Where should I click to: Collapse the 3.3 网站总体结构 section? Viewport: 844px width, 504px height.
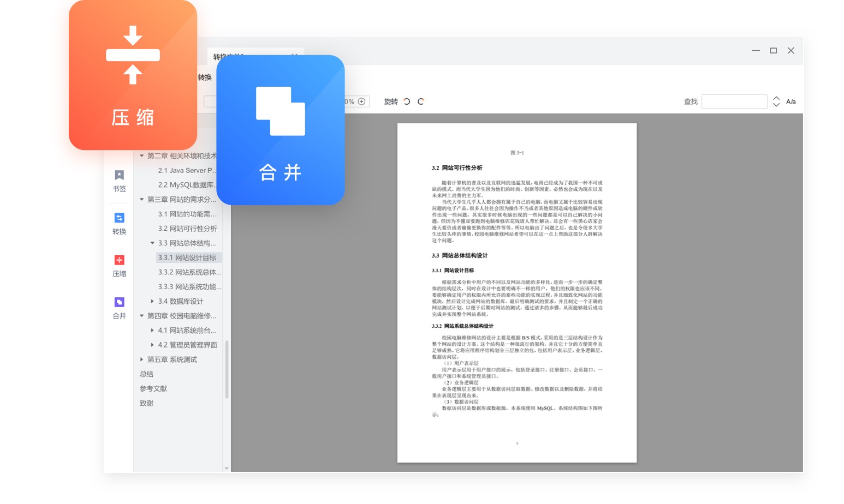click(152, 243)
